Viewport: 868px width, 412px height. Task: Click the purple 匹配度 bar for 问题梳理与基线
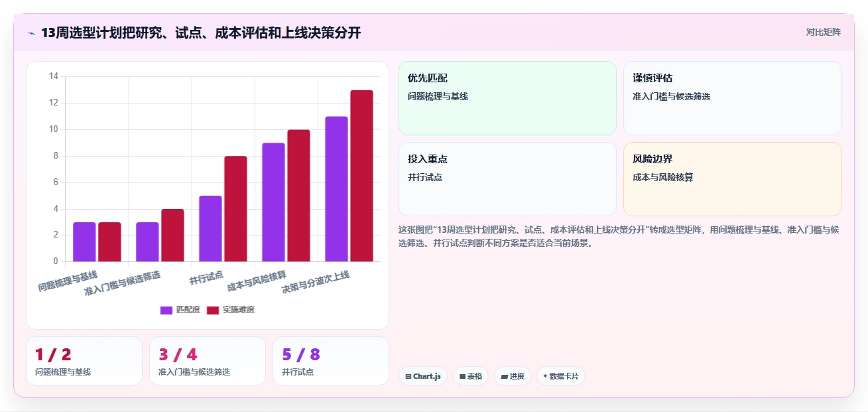(84, 241)
